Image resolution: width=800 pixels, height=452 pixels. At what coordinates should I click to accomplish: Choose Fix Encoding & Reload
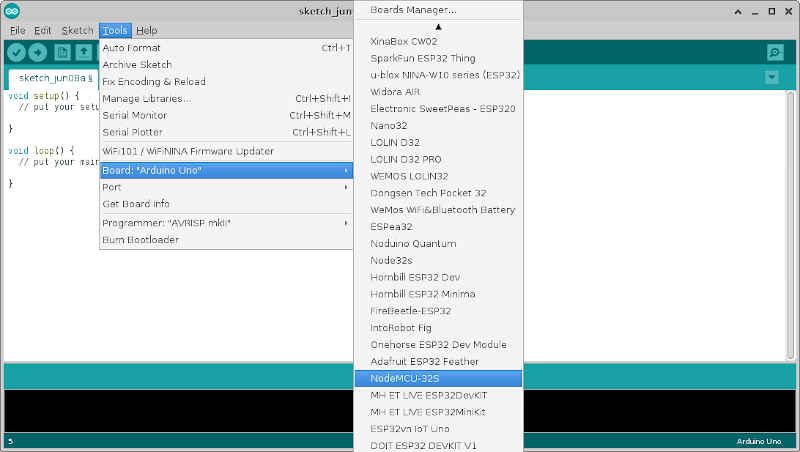coord(226,82)
